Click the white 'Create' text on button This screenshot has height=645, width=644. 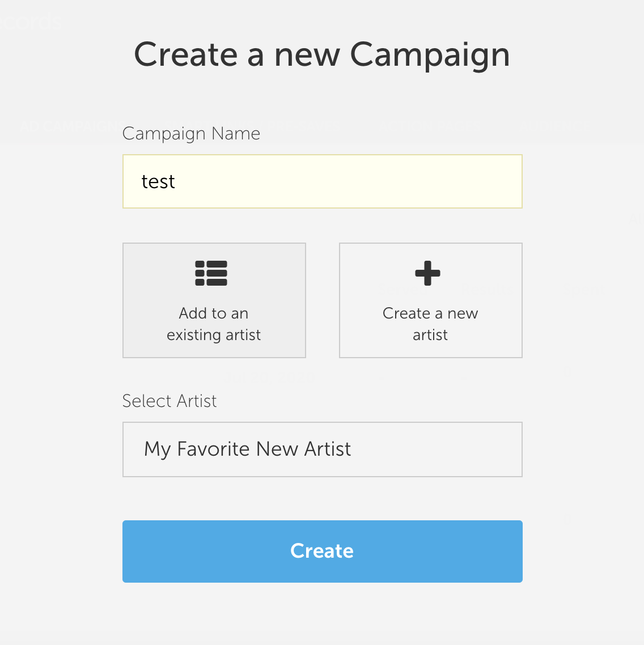tap(322, 551)
